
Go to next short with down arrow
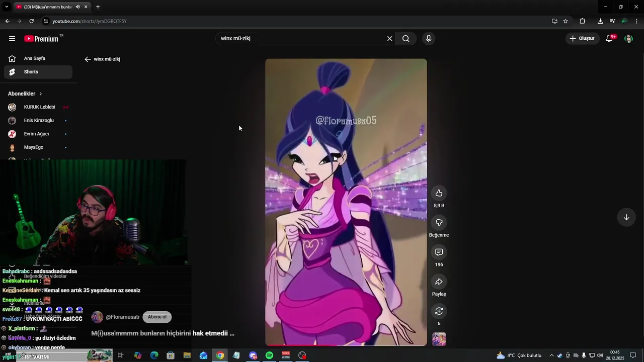pyautogui.click(x=626, y=217)
